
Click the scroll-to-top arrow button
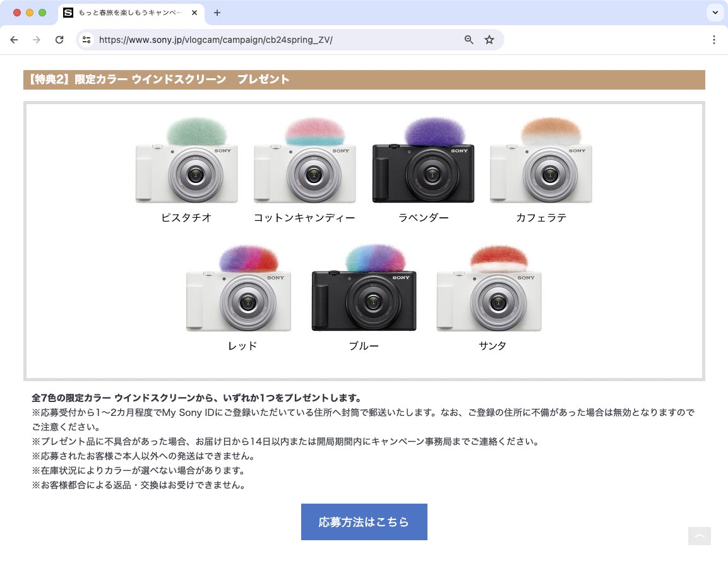pyautogui.click(x=699, y=536)
